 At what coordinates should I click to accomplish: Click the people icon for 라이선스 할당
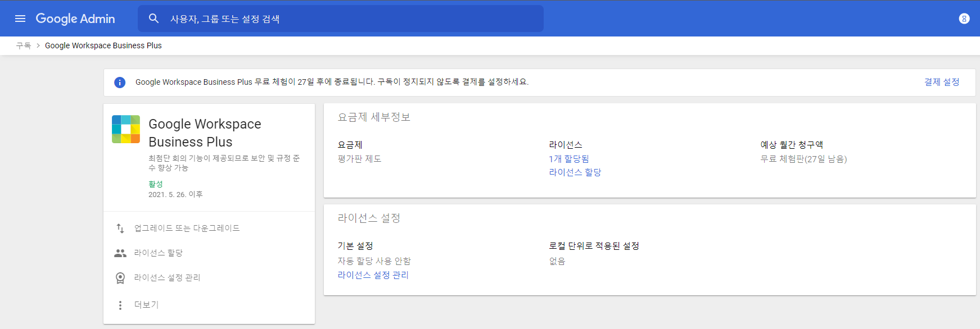pyautogui.click(x=120, y=253)
